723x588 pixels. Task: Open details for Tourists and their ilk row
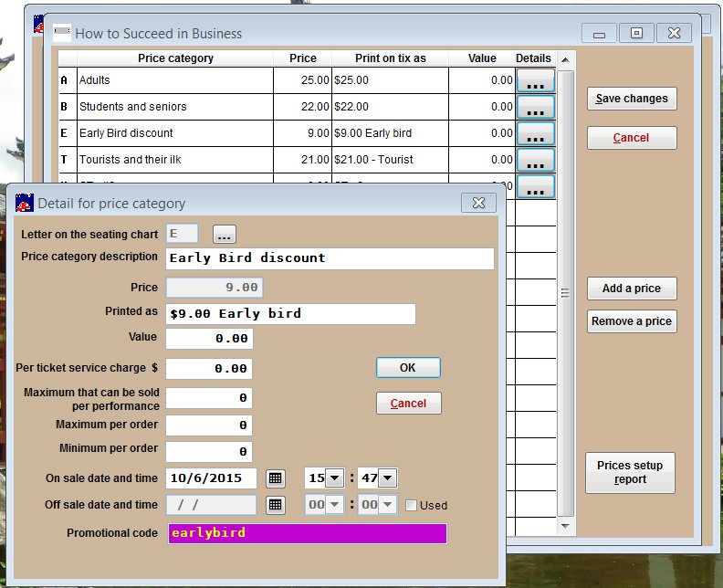coord(535,160)
